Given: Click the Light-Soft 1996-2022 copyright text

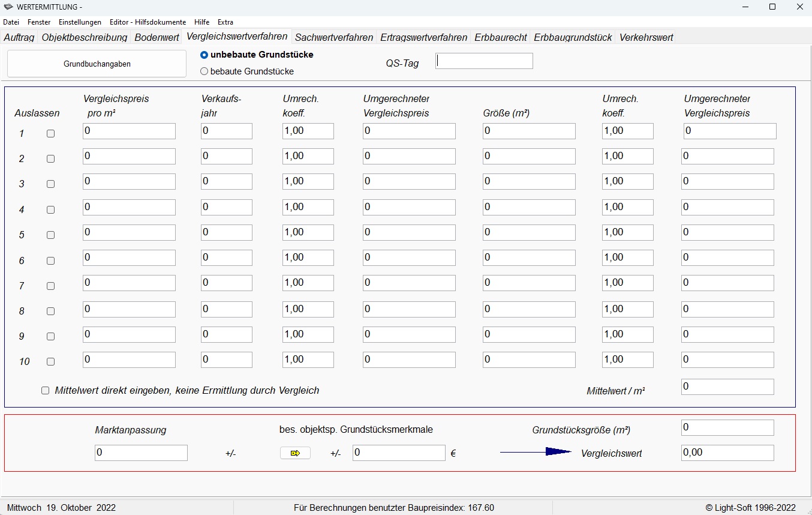Looking at the screenshot, I should tap(750, 508).
